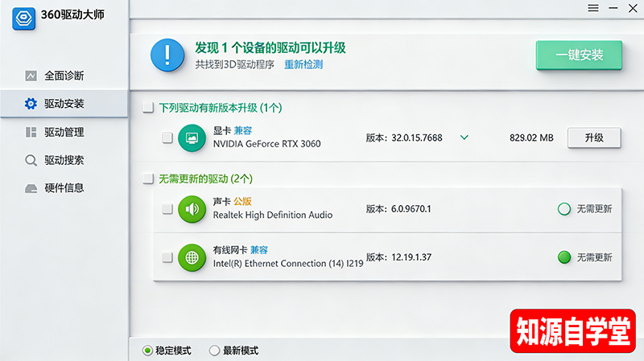The image size is (644, 361).
Task: Check the NVIDIA GeForce RTX 3060 checkbox
Action: pyautogui.click(x=167, y=137)
